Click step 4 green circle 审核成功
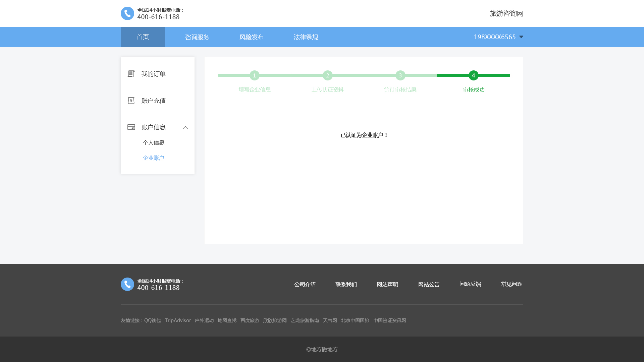Viewport: 644px width, 362px height. [473, 75]
